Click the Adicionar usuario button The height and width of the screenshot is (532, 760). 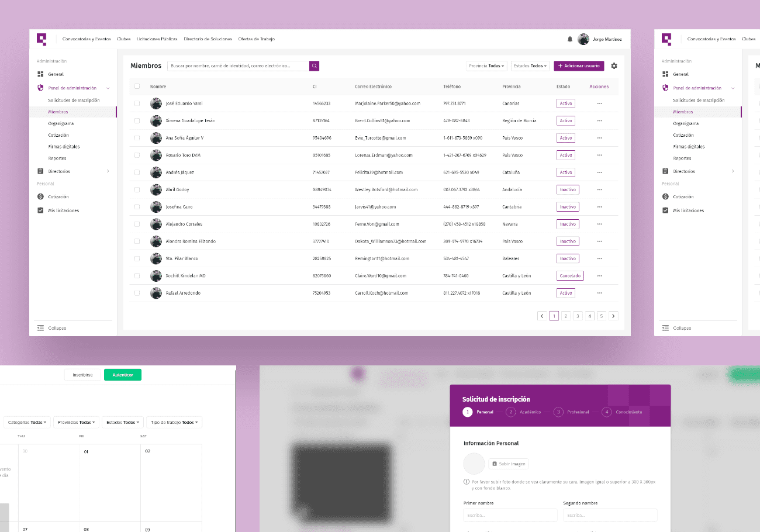[x=579, y=66]
